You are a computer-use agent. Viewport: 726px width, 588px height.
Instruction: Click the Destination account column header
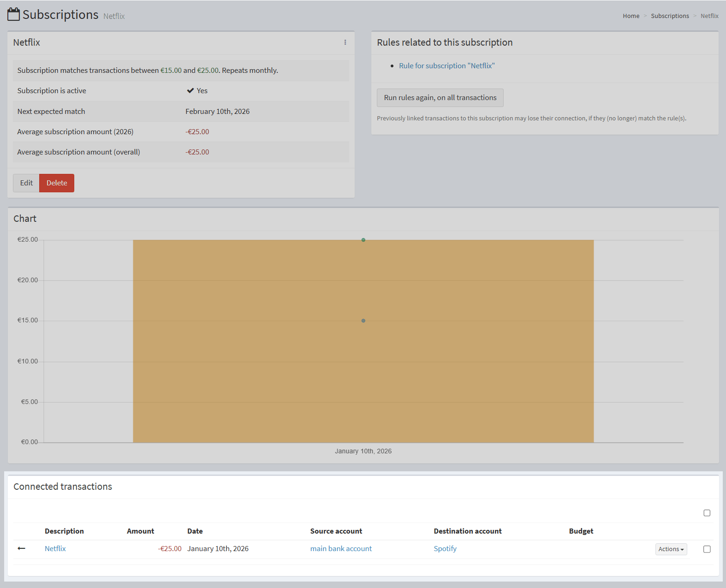coord(468,531)
